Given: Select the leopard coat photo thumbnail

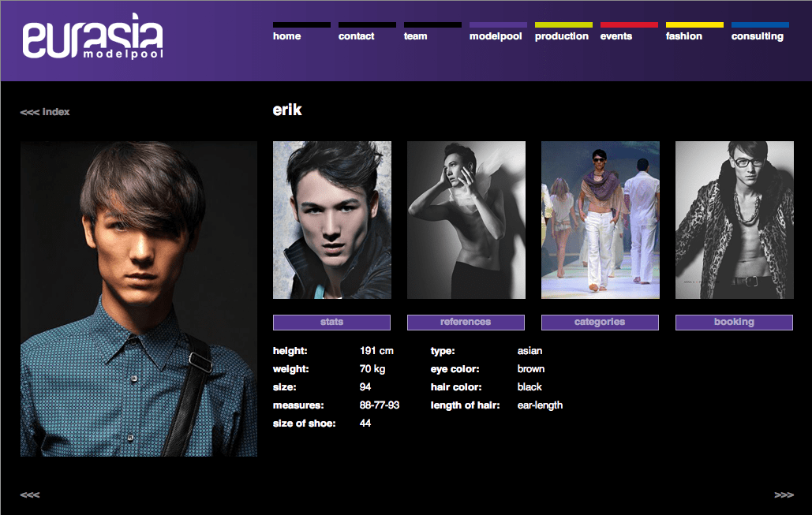Looking at the screenshot, I should [735, 220].
